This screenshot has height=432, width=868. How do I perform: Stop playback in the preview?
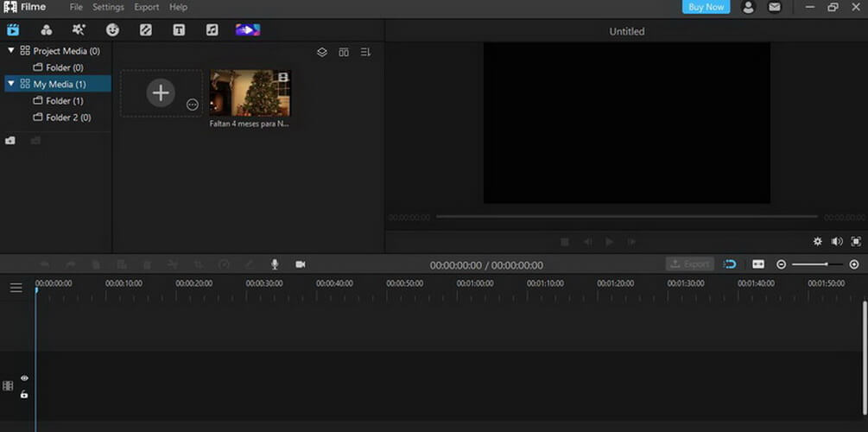[x=565, y=241]
